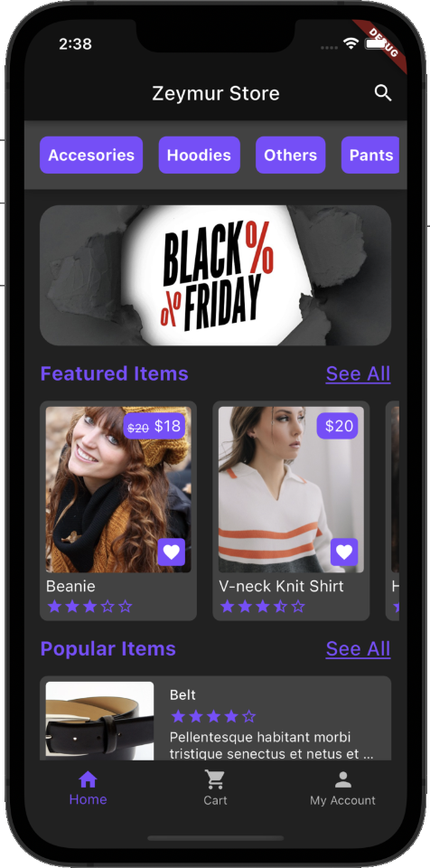Click the Belt star rating
Screen dimensions: 430x868
tap(213, 716)
